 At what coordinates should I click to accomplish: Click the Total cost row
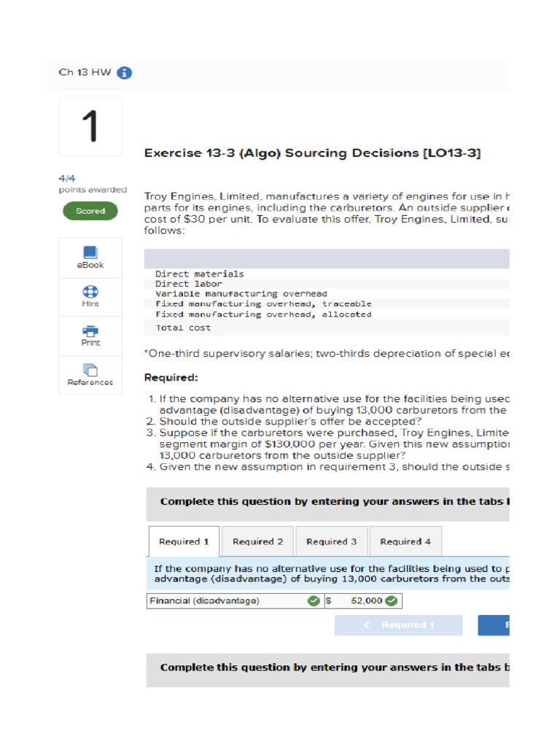(x=327, y=328)
